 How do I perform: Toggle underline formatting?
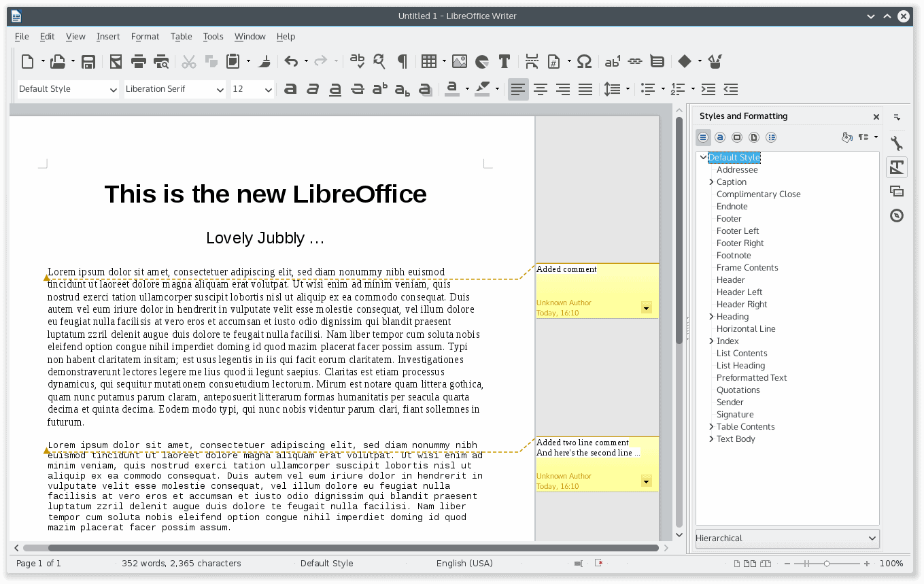coord(335,89)
